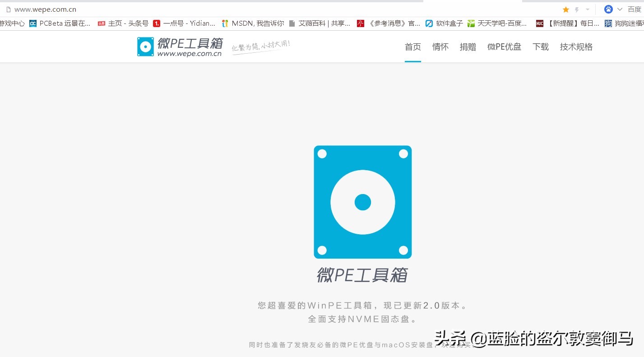Open the 微PE优盘 nav tab
The width and height of the screenshot is (644, 357).
tap(505, 47)
